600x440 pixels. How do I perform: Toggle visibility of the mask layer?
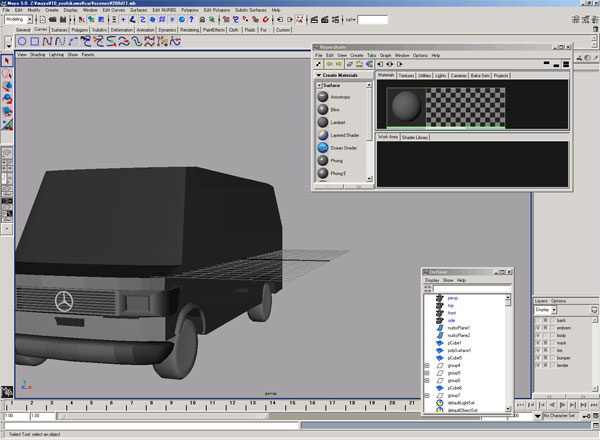[538, 343]
